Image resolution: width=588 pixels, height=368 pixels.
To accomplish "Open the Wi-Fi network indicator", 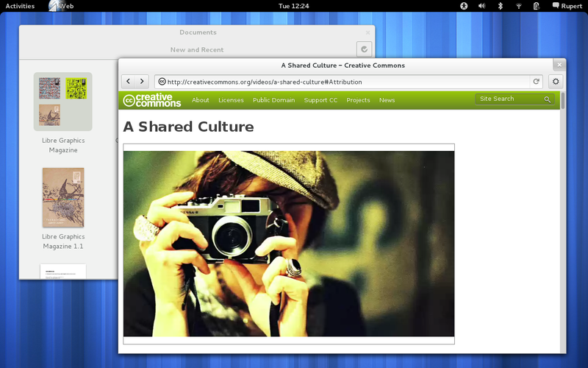I will tap(519, 6).
